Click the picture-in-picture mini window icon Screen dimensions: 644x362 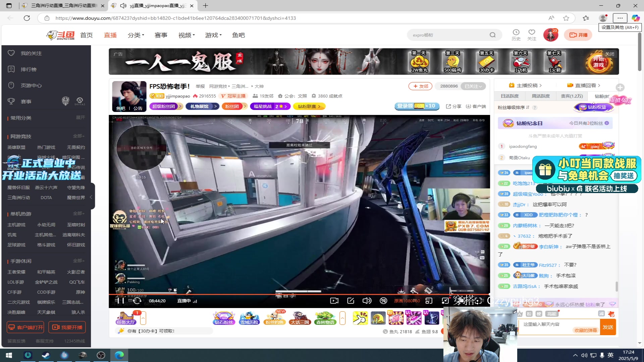[429, 301]
